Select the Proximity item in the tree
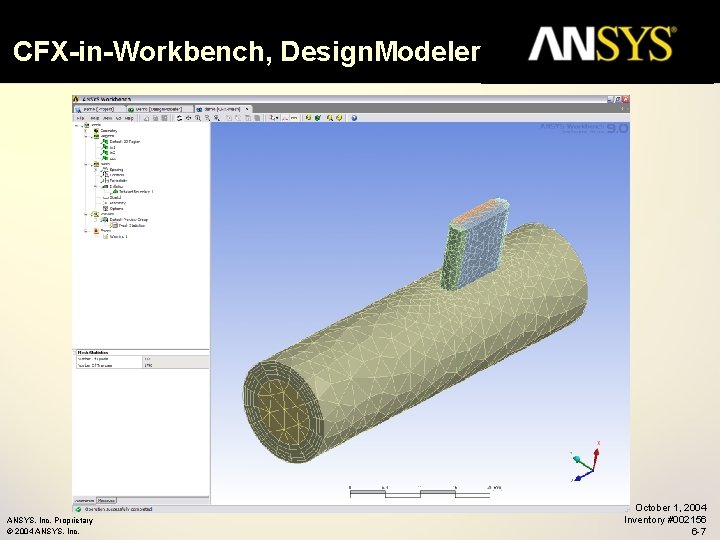This screenshot has width=720, height=540. [118, 203]
